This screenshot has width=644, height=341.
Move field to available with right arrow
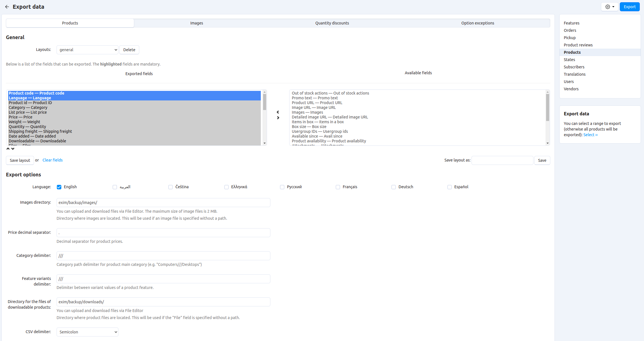pyautogui.click(x=278, y=118)
